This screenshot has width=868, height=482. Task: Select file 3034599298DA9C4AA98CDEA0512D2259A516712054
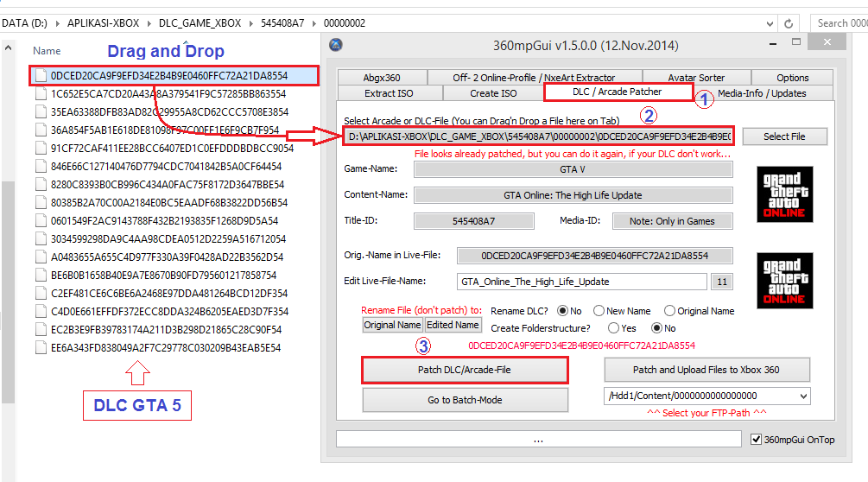pos(168,239)
